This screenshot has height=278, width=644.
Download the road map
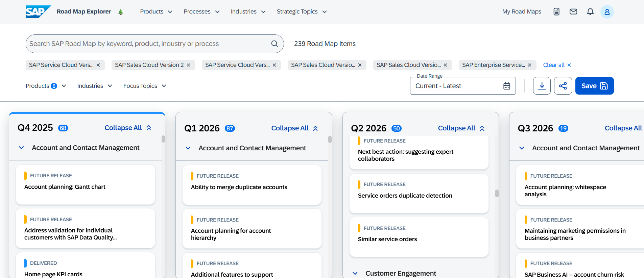tap(542, 86)
